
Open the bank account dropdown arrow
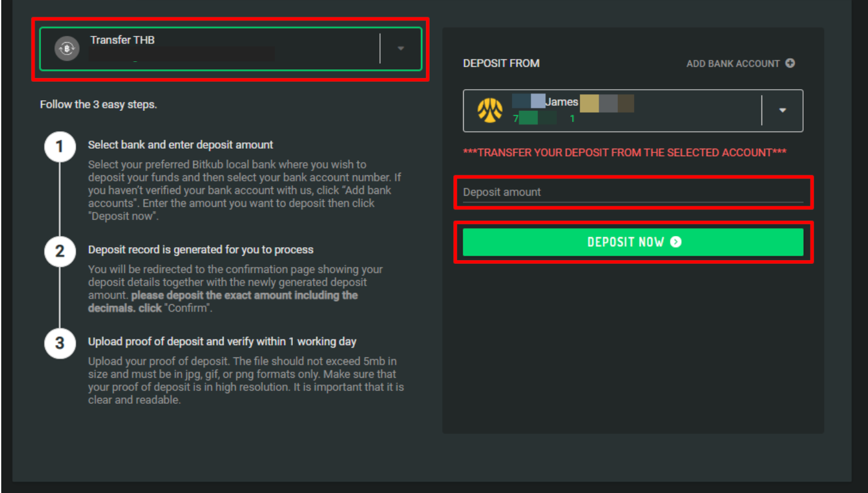pyautogui.click(x=783, y=110)
